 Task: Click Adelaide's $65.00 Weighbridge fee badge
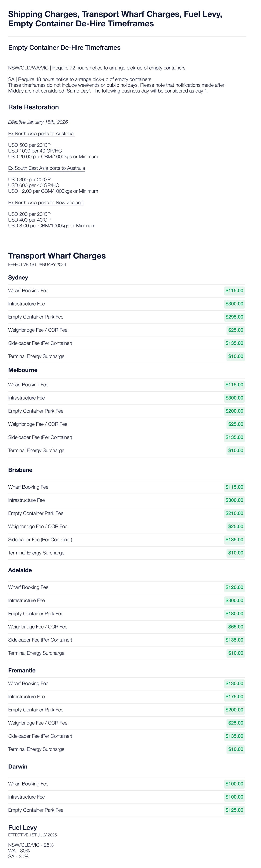[x=235, y=627]
